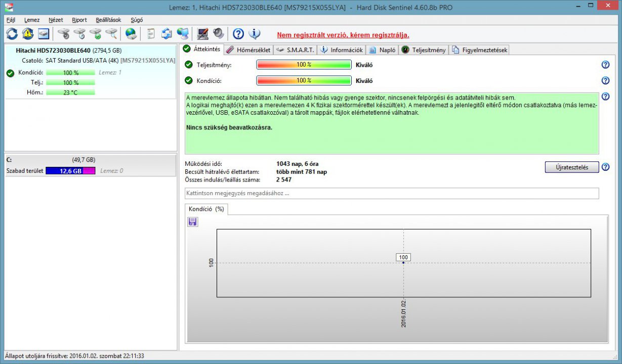Click the floppy disk save graph icon
This screenshot has height=364, width=622.
pos(193,221)
